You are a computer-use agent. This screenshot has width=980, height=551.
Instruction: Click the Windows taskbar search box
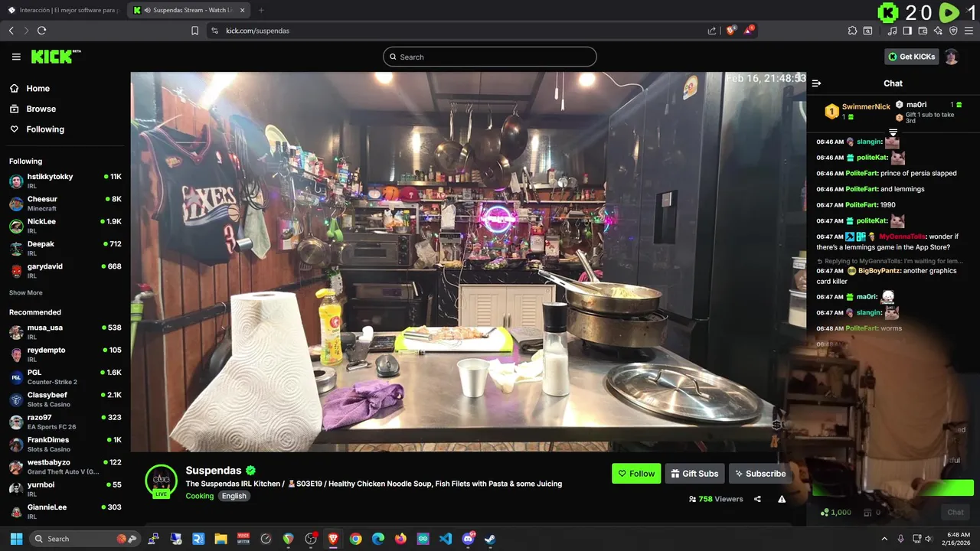[x=86, y=539]
